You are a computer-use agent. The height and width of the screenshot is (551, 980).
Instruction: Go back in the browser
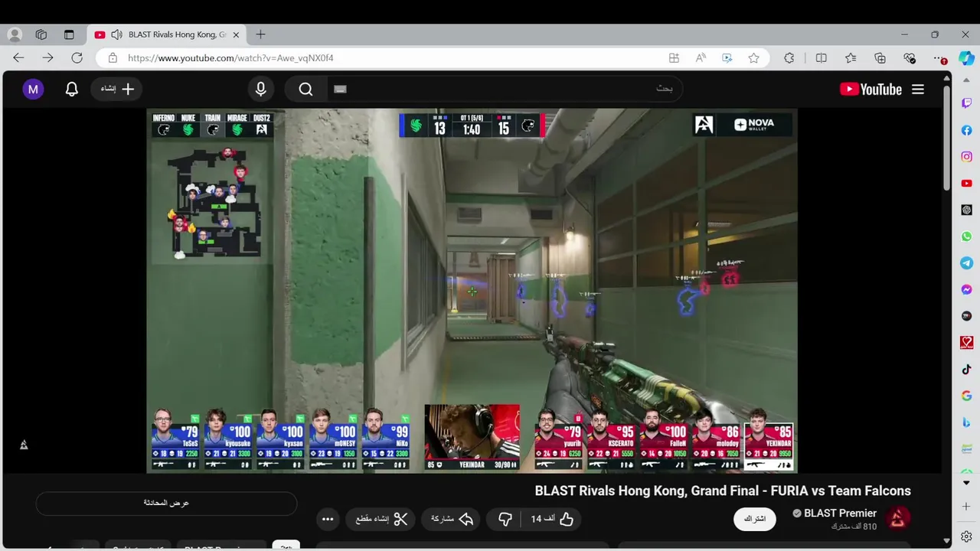tap(18, 58)
